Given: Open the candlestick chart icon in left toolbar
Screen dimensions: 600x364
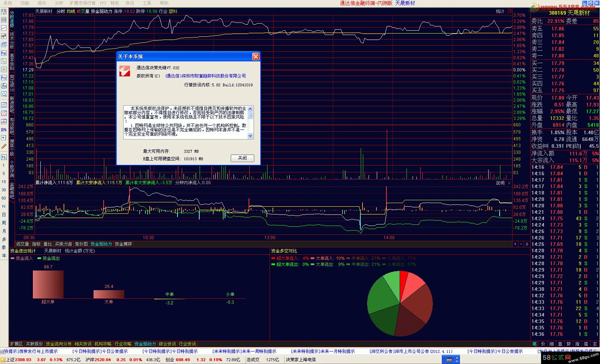Looking at the screenshot, I should tap(4, 36).
